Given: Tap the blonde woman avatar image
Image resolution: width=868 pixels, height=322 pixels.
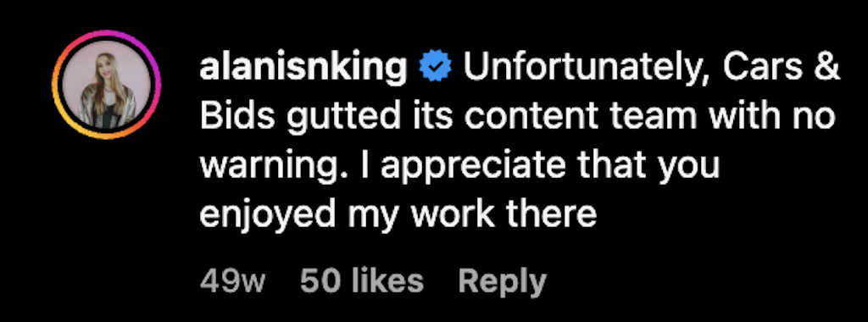Looking at the screenshot, I should pos(106,85).
